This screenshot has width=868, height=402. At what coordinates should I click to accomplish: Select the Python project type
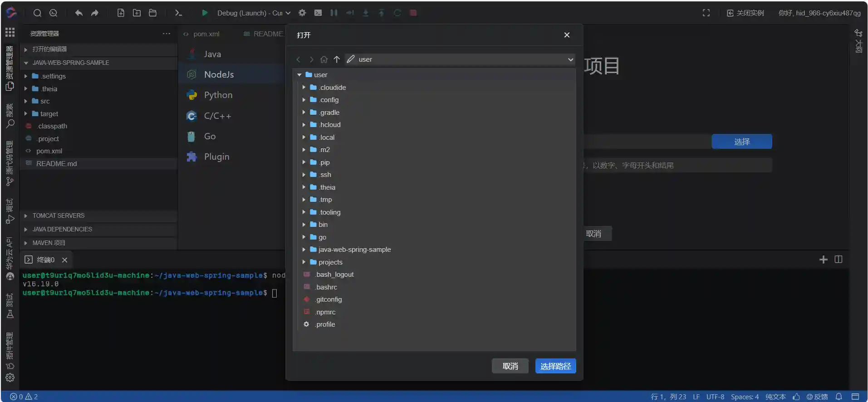pyautogui.click(x=218, y=95)
